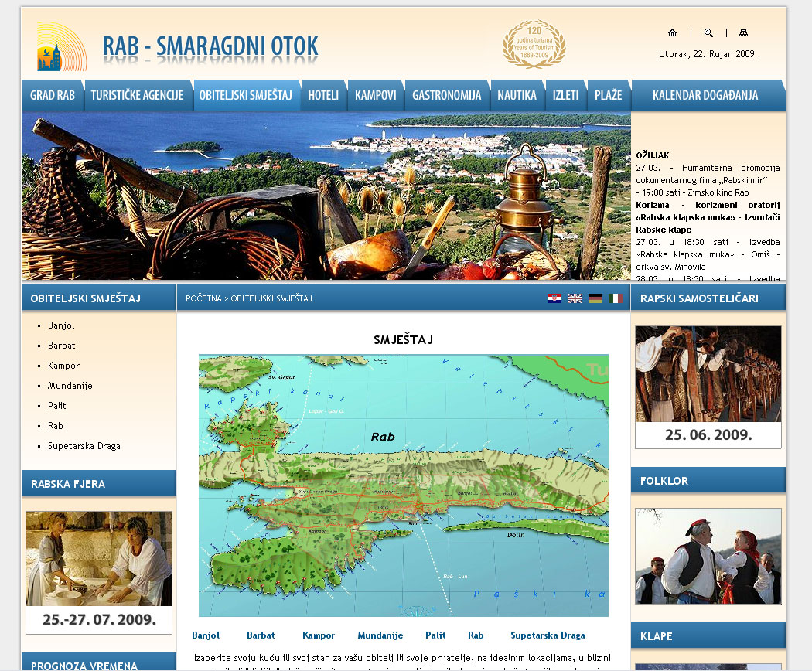Click the Rab island map image
812x671 pixels.
click(403, 485)
